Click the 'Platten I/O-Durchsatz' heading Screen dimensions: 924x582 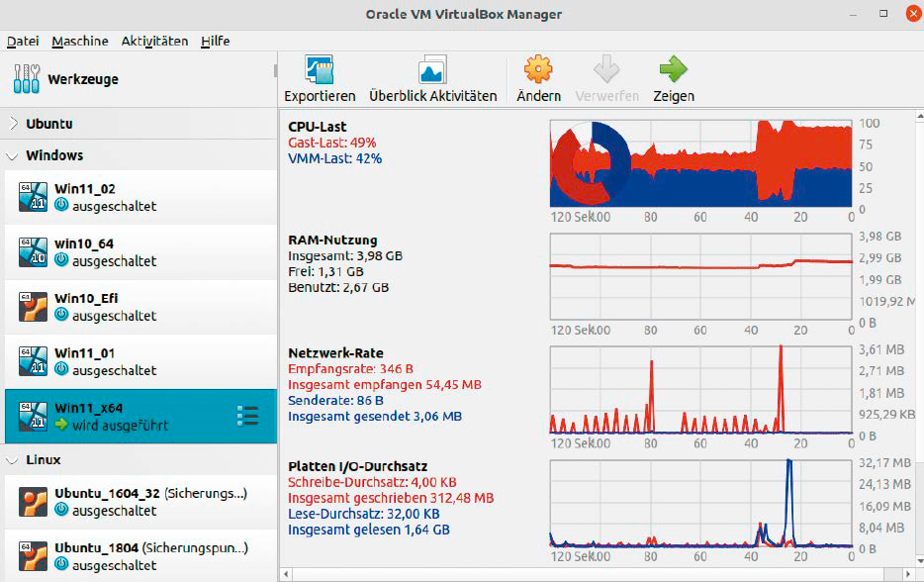358,466
